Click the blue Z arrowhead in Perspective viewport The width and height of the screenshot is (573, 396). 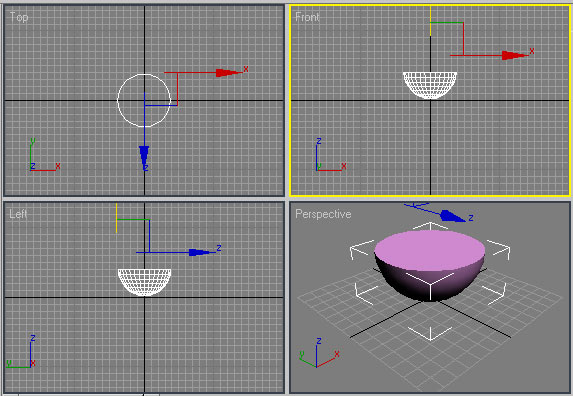[452, 216]
